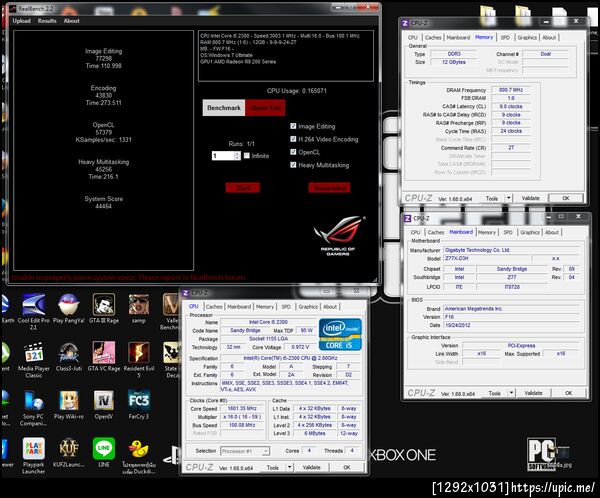This screenshot has width=600, height=498.
Task: Click the system specs text box in RealBench
Action: [286, 56]
